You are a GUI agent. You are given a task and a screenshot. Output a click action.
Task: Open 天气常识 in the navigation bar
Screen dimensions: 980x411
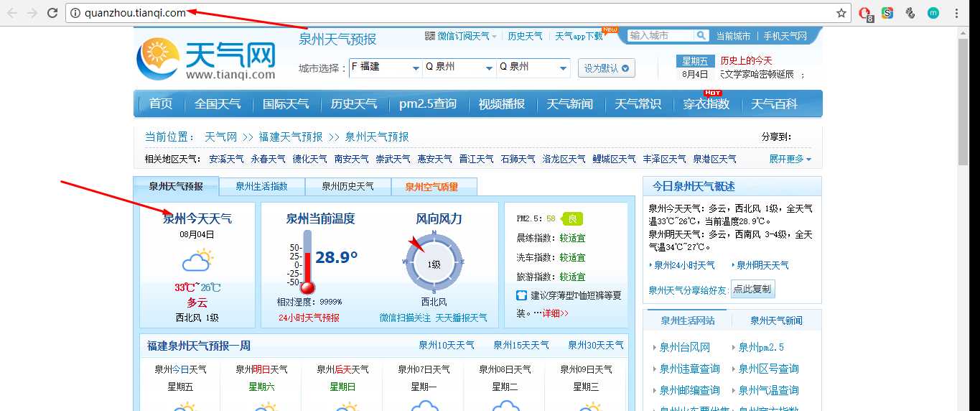click(x=638, y=103)
